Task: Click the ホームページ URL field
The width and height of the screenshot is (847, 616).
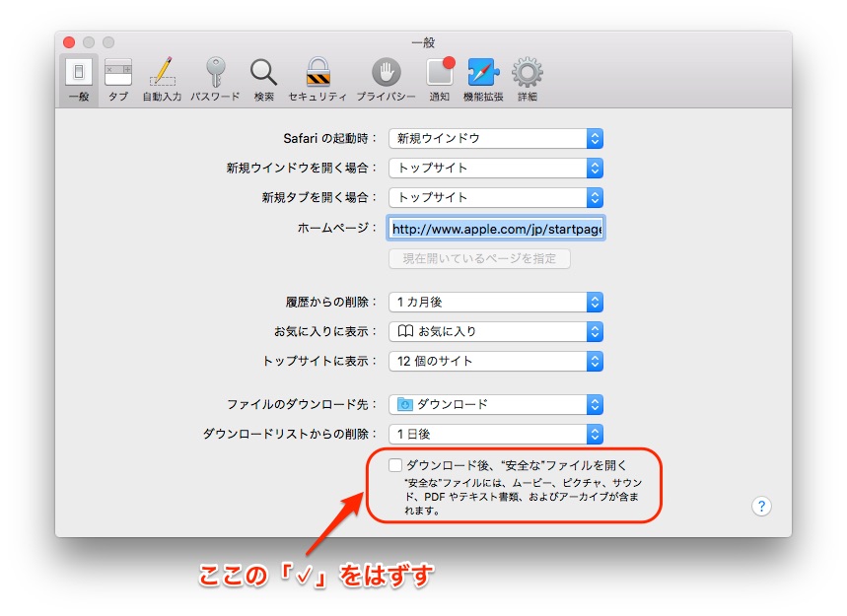Action: [x=496, y=229]
